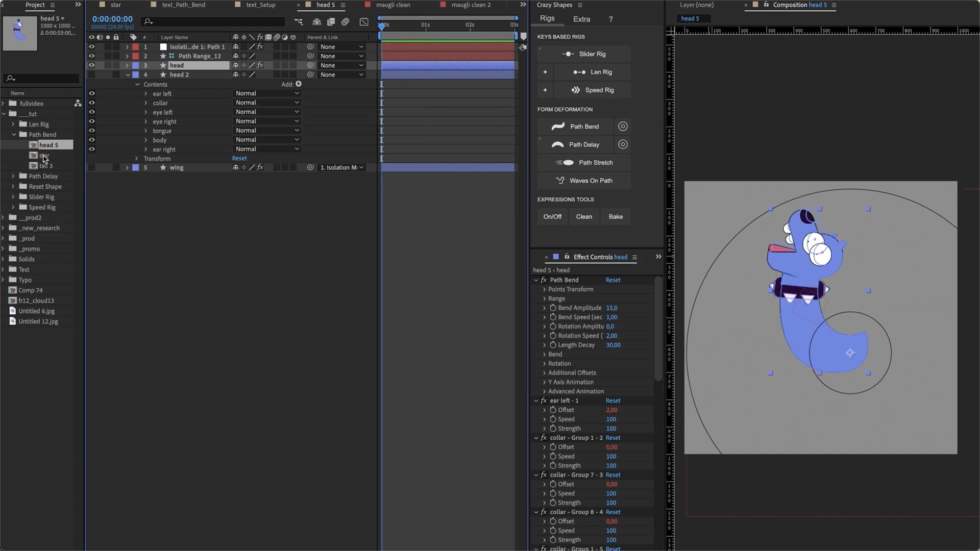Click the plus icon beside Len Rig
The height and width of the screenshot is (551, 980).
[x=545, y=72]
